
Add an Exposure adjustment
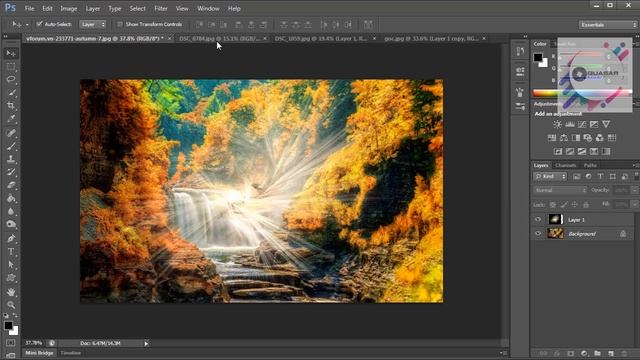tap(594, 124)
